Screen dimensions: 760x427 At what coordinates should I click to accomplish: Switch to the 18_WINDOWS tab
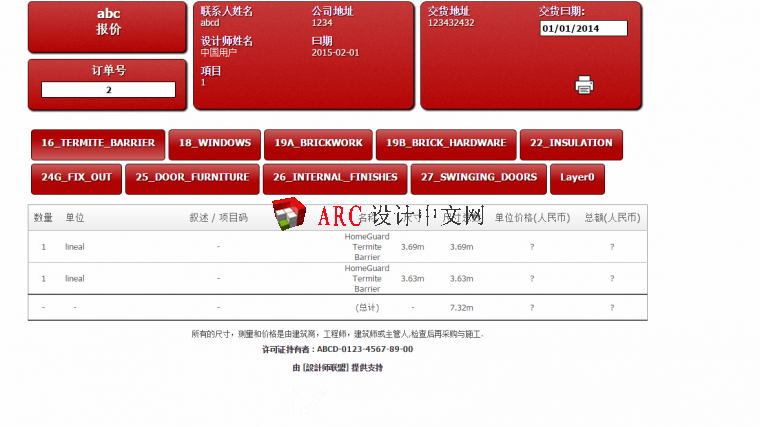(214, 144)
